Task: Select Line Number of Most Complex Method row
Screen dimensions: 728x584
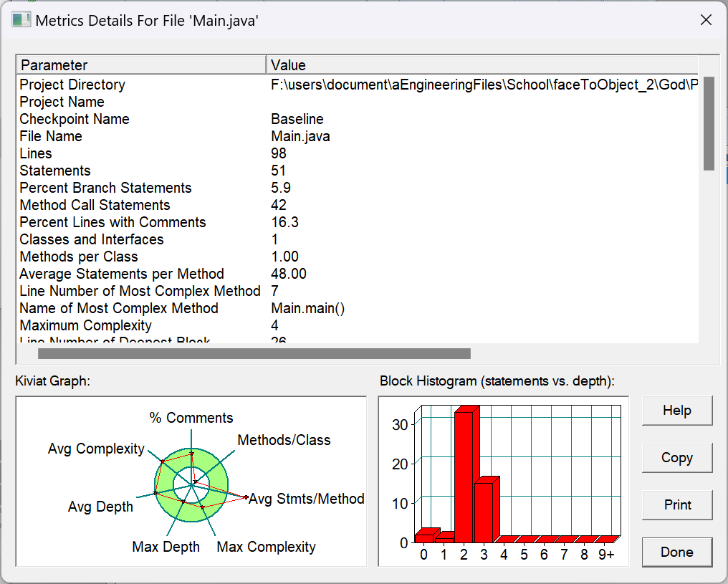Action: [358, 291]
